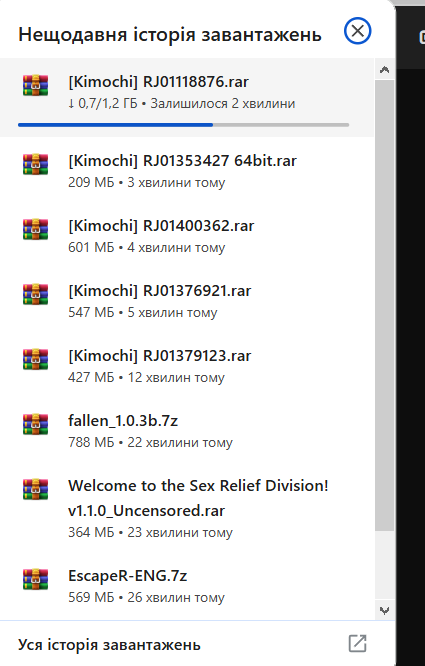Open the [Kimochi] RJ01400362.rar file
The width and height of the screenshot is (425, 666).
(187, 236)
